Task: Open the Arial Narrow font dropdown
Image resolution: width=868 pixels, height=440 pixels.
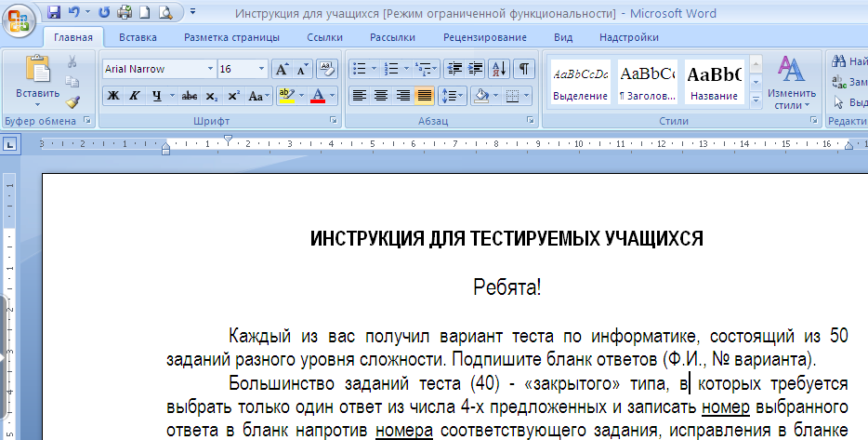Action: [x=210, y=69]
